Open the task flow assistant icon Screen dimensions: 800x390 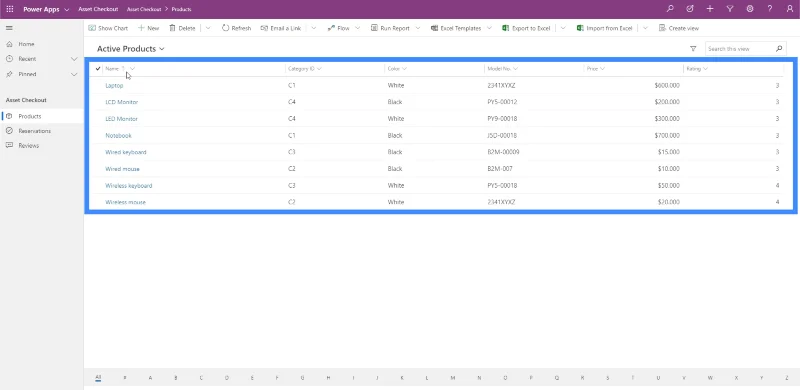(x=690, y=9)
